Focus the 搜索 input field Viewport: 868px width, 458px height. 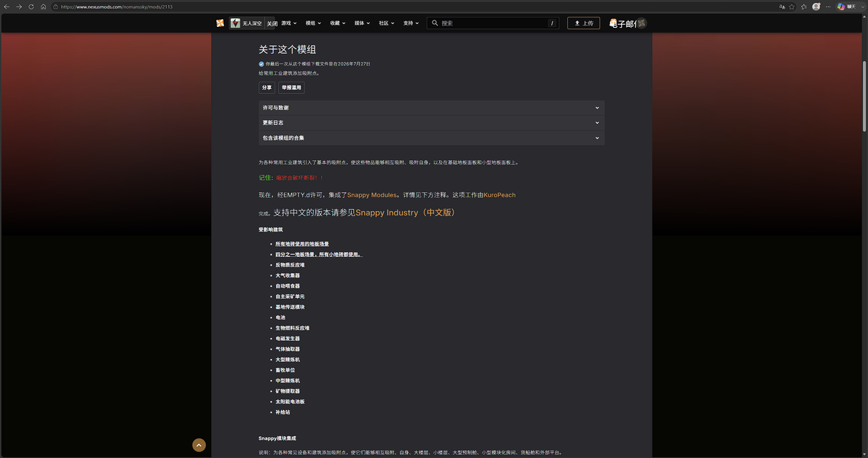coord(493,23)
